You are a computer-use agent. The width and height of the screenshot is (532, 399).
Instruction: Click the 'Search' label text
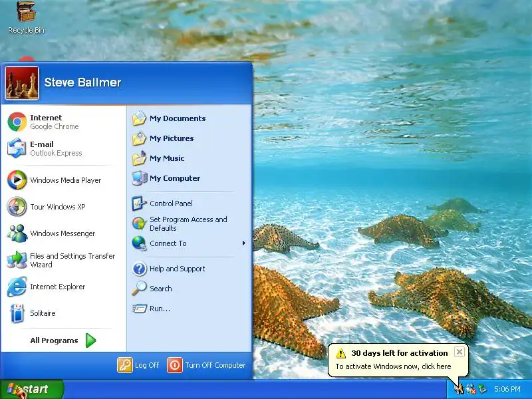(x=161, y=289)
